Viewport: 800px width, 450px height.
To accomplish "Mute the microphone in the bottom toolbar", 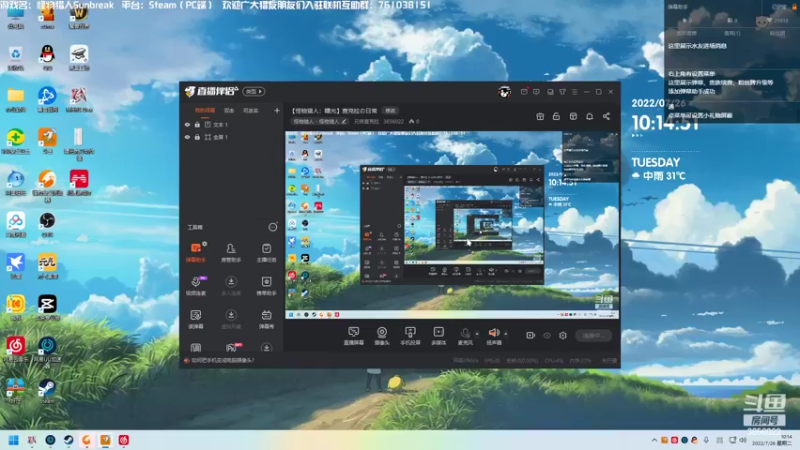I will pos(465,336).
